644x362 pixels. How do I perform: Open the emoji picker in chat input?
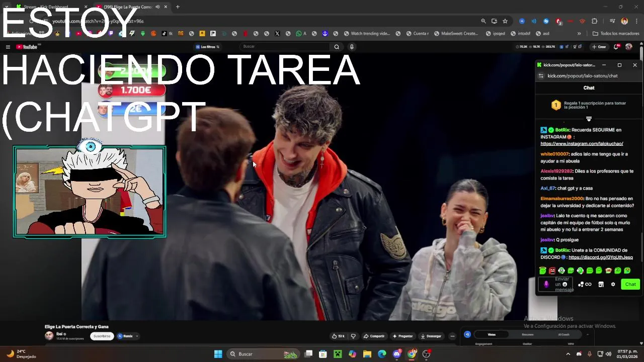(x=565, y=285)
